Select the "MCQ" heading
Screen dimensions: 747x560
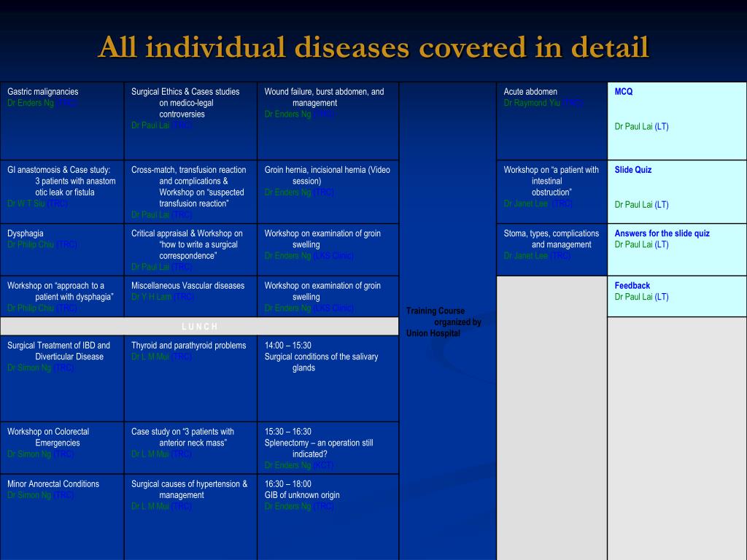point(624,91)
